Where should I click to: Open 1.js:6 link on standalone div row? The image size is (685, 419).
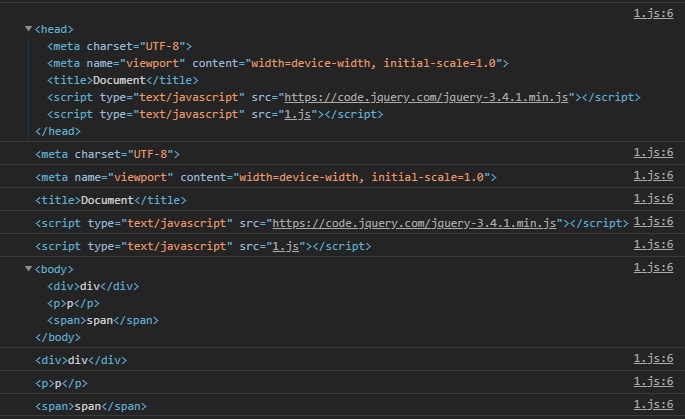click(x=653, y=359)
